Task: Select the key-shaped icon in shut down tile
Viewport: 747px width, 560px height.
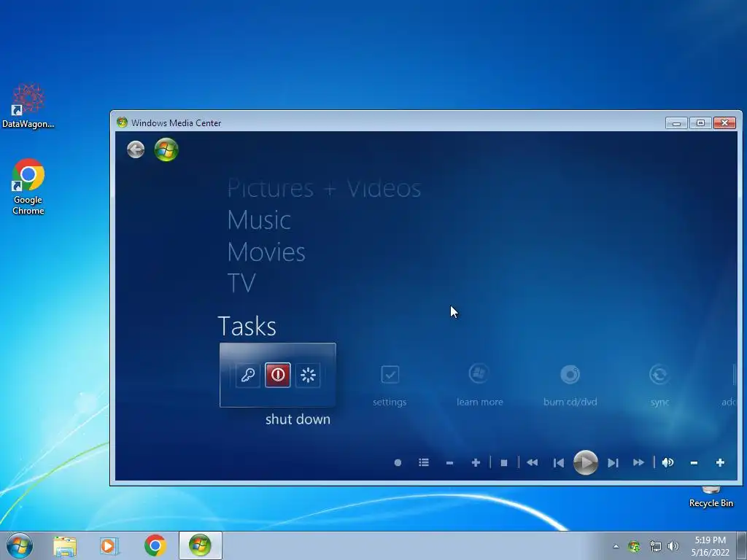Action: (248, 376)
